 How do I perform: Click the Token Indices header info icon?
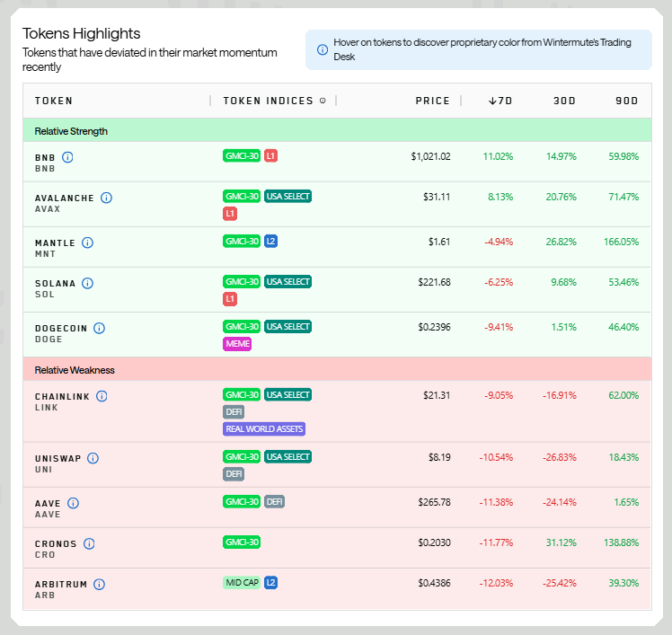(x=323, y=101)
